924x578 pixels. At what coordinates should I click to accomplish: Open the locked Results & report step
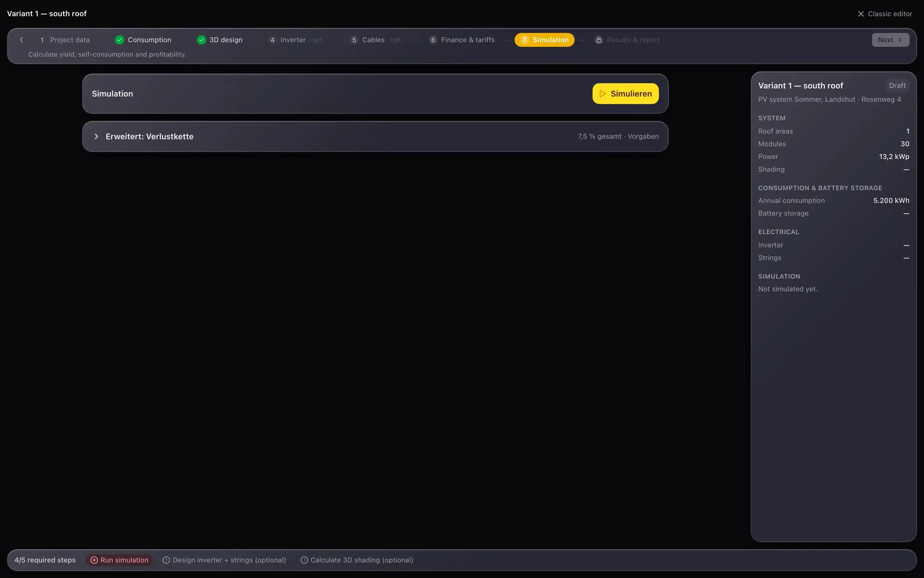627,40
